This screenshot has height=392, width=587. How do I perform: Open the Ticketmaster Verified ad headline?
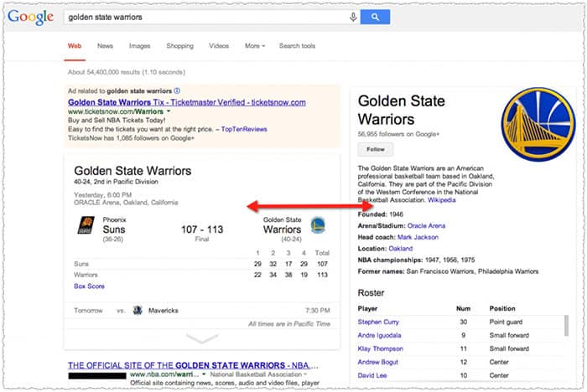[187, 102]
